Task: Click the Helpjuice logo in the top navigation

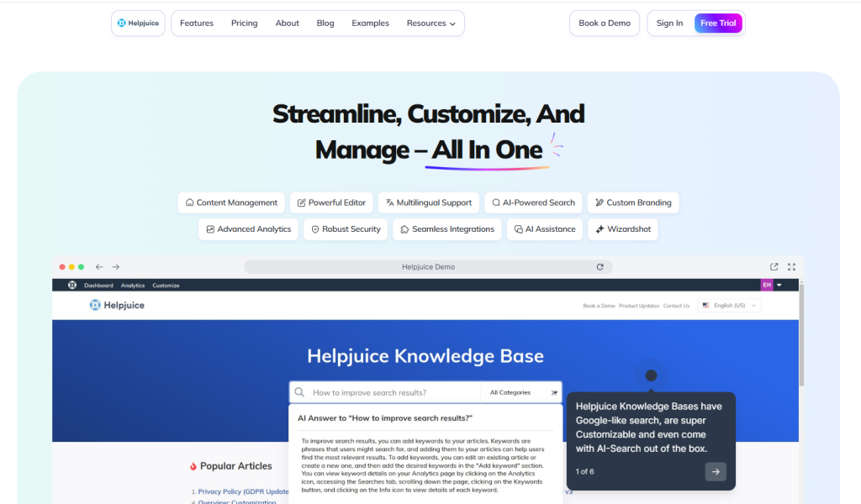Action: pyautogui.click(x=138, y=23)
